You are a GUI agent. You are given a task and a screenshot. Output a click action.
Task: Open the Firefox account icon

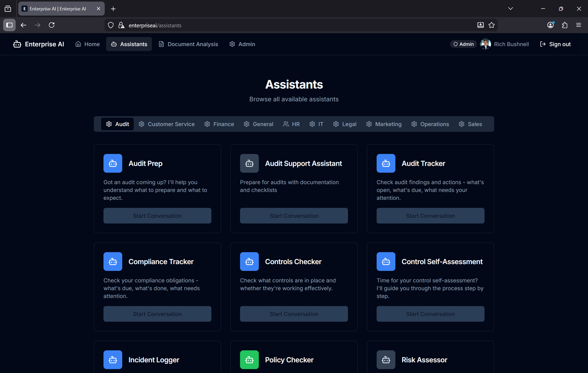[x=550, y=25]
